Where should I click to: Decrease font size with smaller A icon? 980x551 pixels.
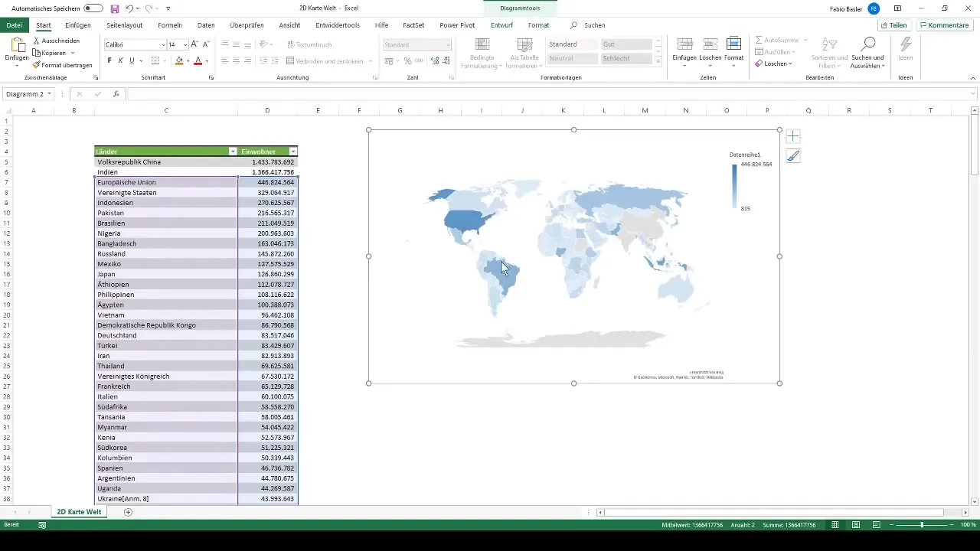coord(206,45)
